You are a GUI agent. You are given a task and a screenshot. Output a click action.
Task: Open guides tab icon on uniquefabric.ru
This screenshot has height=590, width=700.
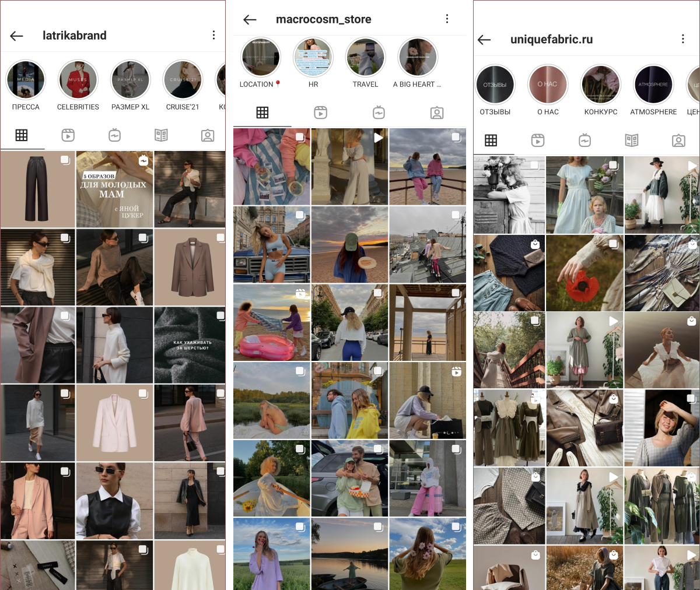pos(631,141)
